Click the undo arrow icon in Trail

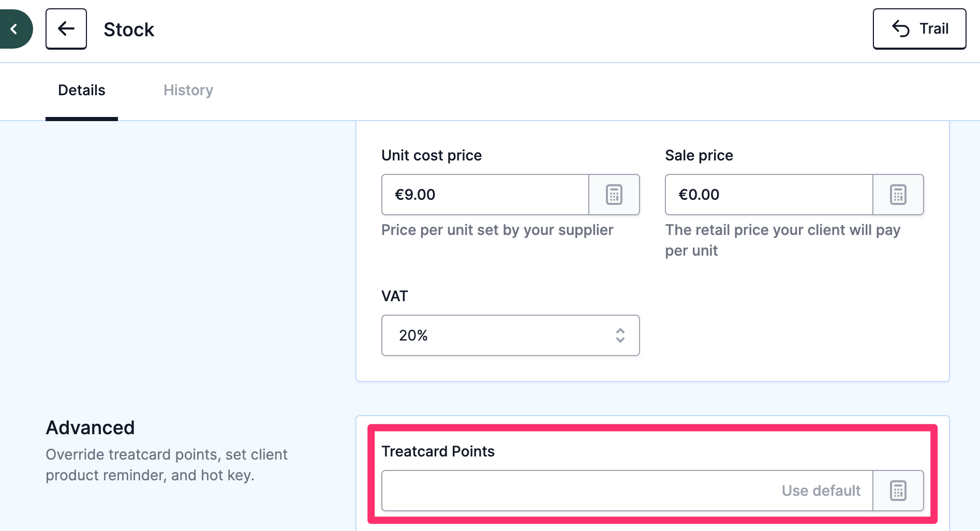pyautogui.click(x=901, y=28)
